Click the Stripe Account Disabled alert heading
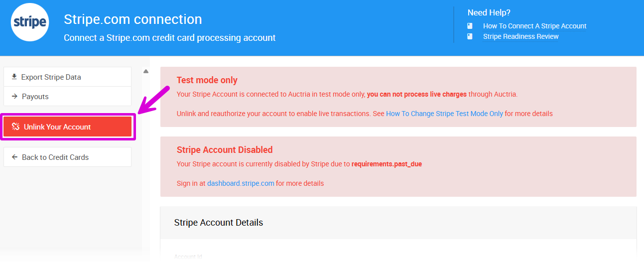644x262 pixels. tap(225, 150)
